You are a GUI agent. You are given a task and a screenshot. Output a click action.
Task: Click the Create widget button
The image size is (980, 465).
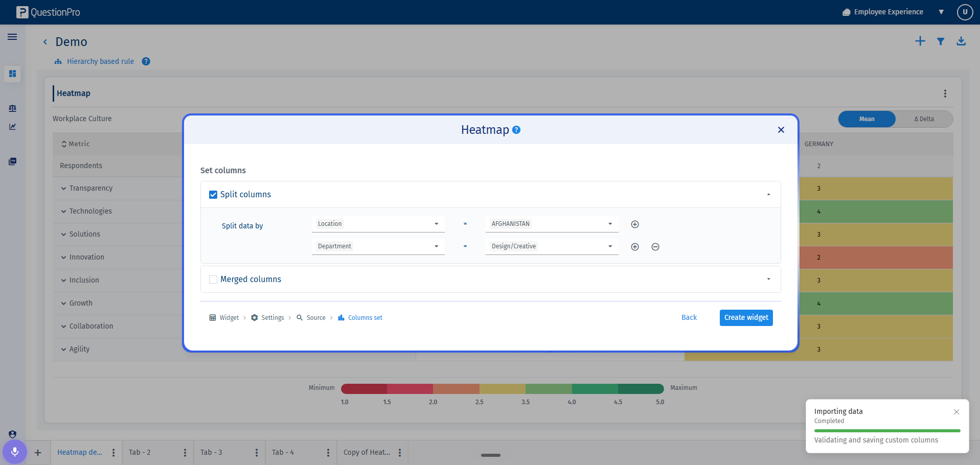click(x=746, y=318)
